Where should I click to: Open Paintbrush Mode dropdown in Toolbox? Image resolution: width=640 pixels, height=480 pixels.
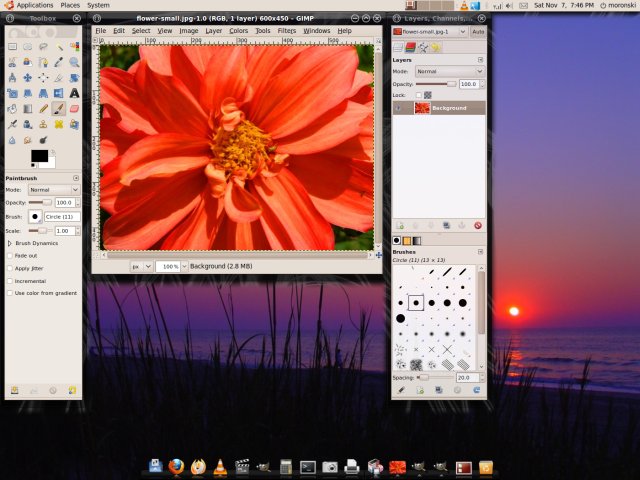point(53,190)
